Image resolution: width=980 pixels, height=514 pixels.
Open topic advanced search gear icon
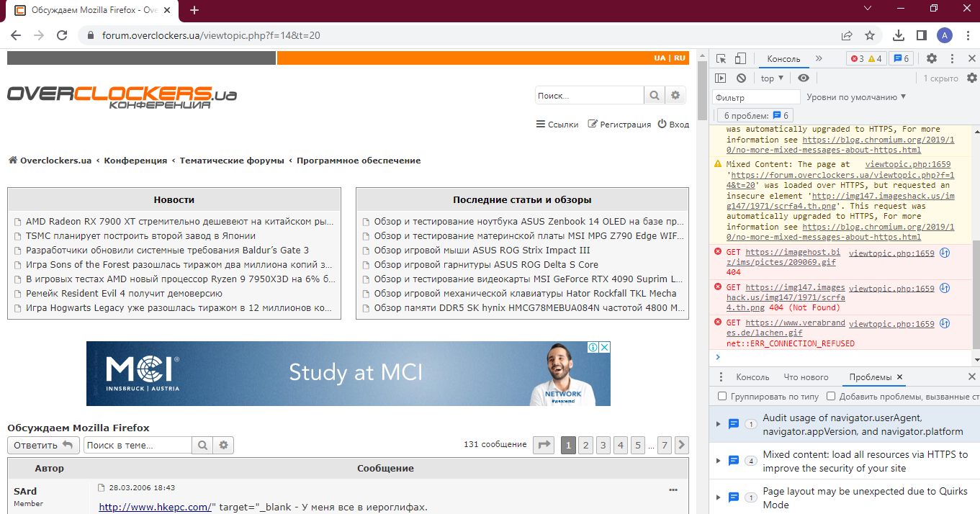pyautogui.click(x=223, y=446)
